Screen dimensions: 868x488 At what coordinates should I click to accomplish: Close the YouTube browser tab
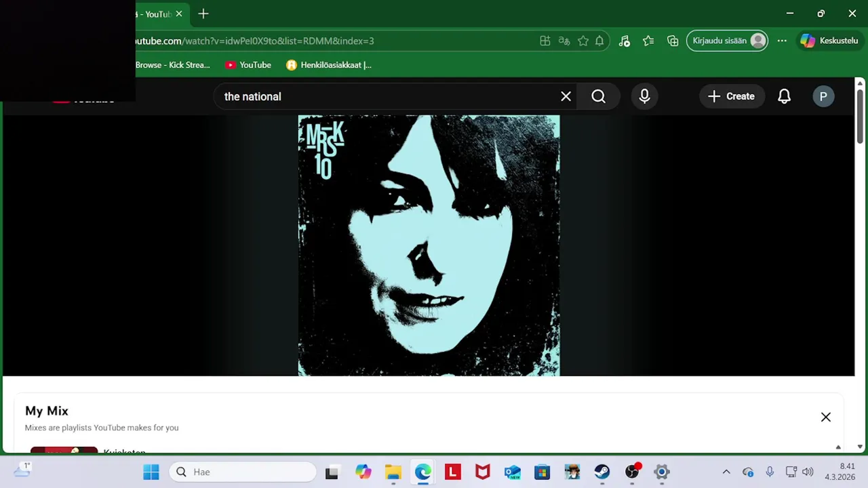(x=179, y=14)
